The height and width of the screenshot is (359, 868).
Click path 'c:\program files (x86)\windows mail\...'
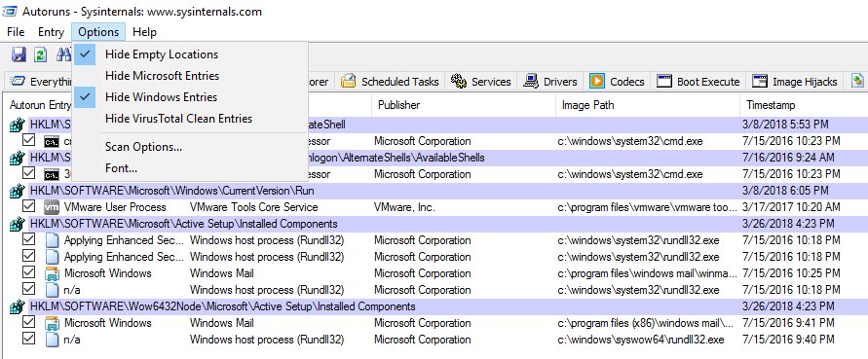646,323
